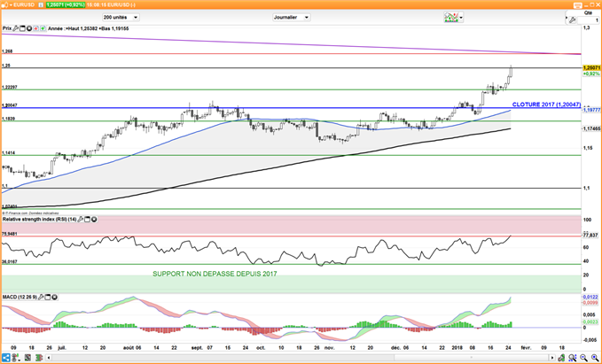Click the 1,268 level label
The image size is (602, 364).
(7, 51)
